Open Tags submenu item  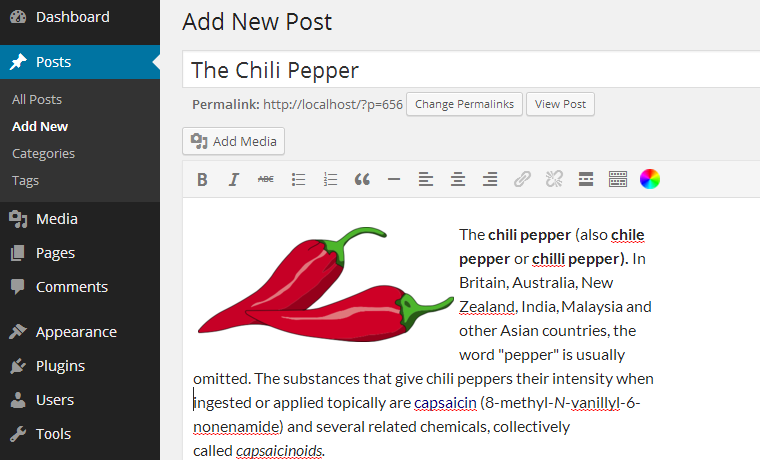25,181
